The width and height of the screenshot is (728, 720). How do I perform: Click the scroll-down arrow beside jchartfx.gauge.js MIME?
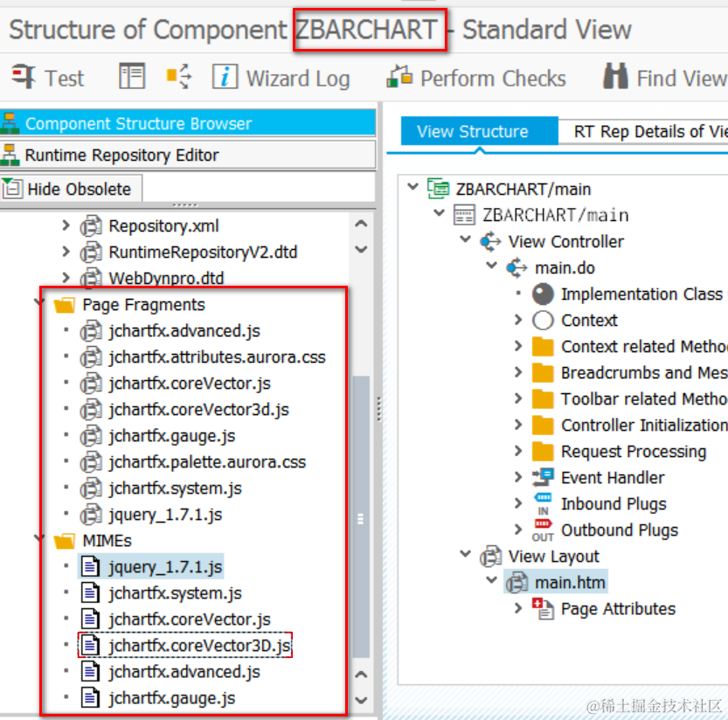coord(361,699)
